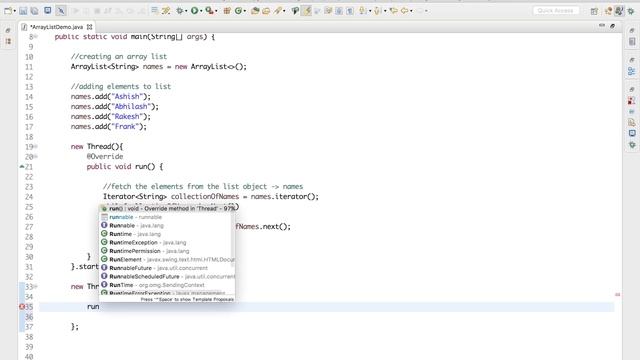The image size is (640, 360).
Task: Click the Back navigation arrow
Action: click(x=404, y=11)
